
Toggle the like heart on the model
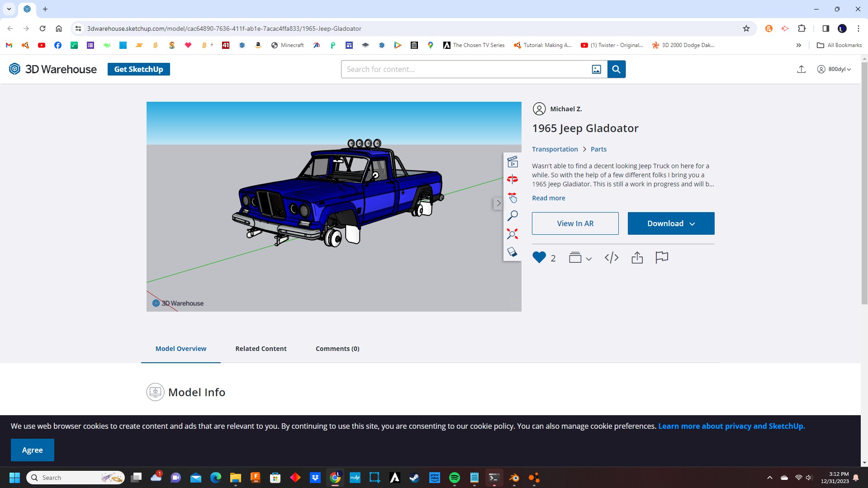coord(539,257)
